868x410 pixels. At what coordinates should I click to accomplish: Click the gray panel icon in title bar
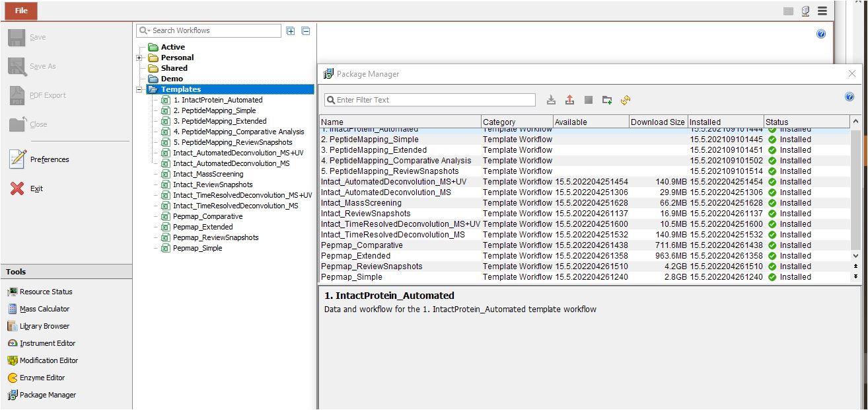(788, 11)
